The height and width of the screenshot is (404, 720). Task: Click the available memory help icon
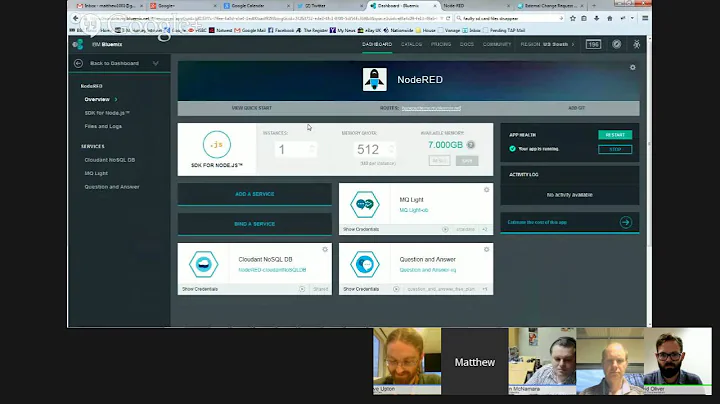tap(471, 145)
